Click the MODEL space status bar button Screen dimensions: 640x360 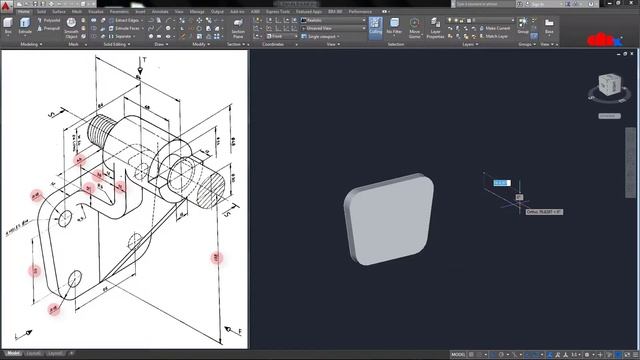click(x=458, y=355)
